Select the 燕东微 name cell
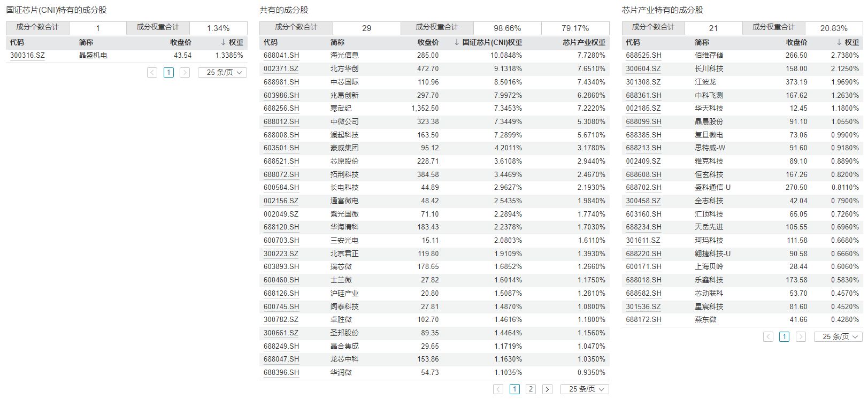Image resolution: width=868 pixels, height=399 pixels. [705, 319]
